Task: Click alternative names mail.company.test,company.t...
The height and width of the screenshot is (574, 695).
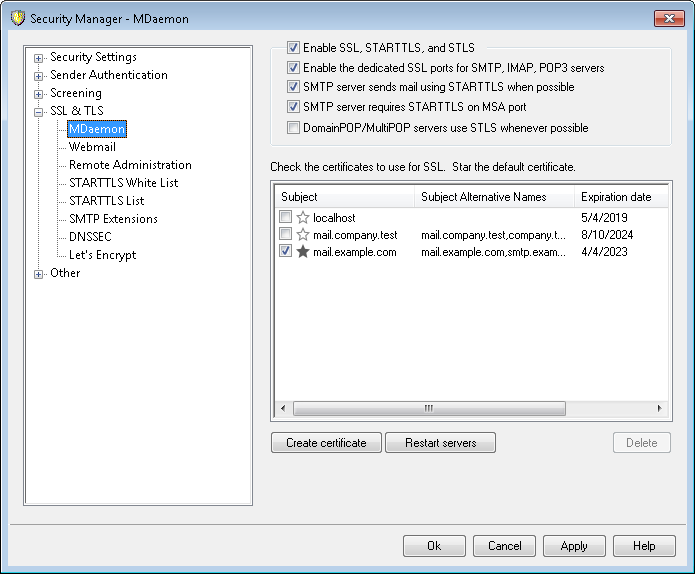Action: [x=493, y=234]
